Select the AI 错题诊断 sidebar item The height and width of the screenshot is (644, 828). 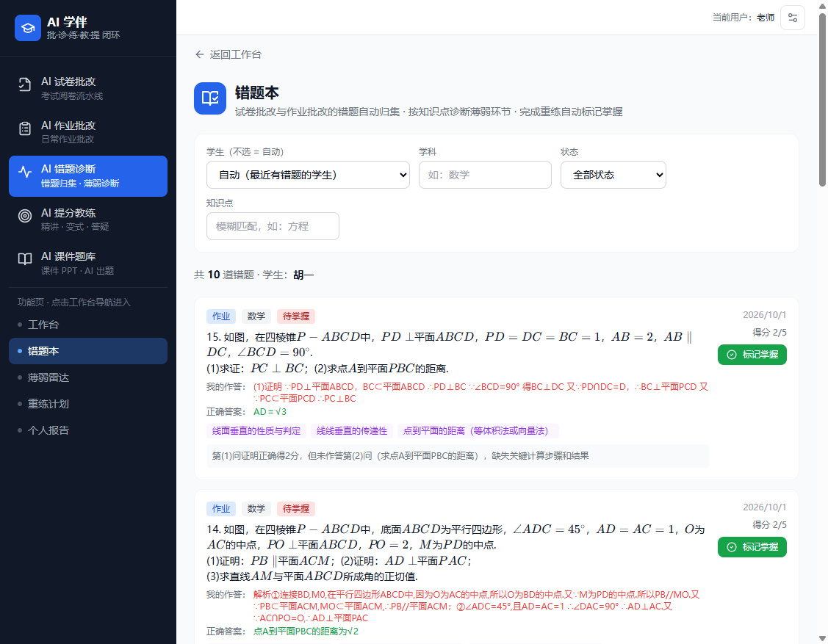coord(88,176)
